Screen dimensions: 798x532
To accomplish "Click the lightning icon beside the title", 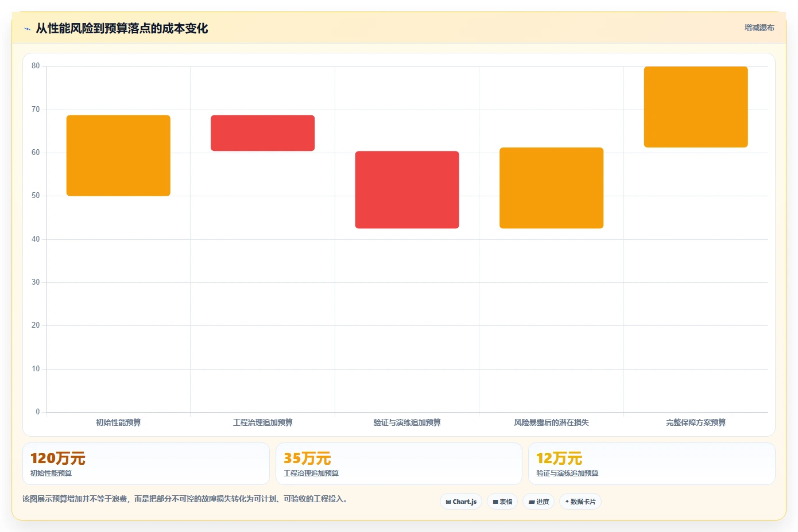I will [27, 29].
